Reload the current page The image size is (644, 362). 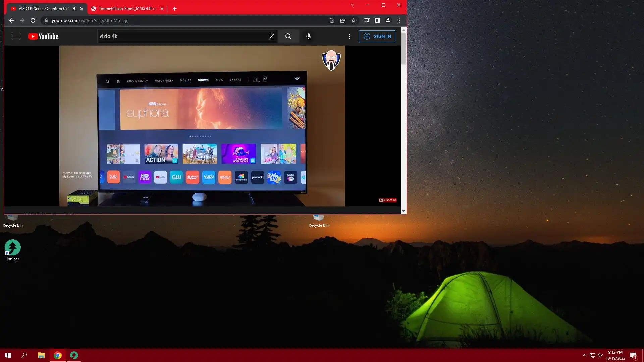[33, 20]
